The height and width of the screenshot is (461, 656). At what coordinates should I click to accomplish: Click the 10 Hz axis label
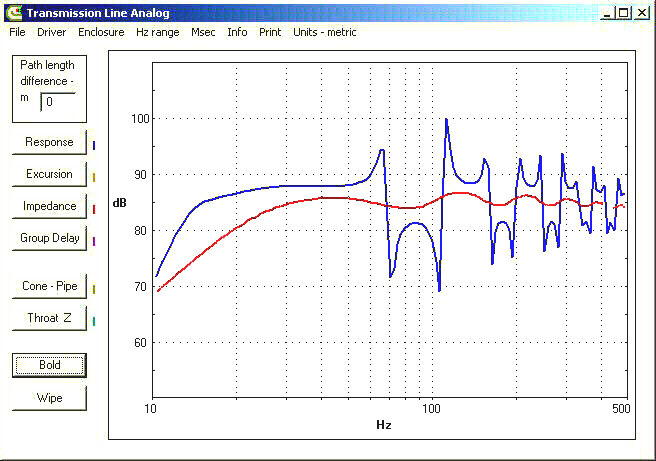pyautogui.click(x=151, y=409)
